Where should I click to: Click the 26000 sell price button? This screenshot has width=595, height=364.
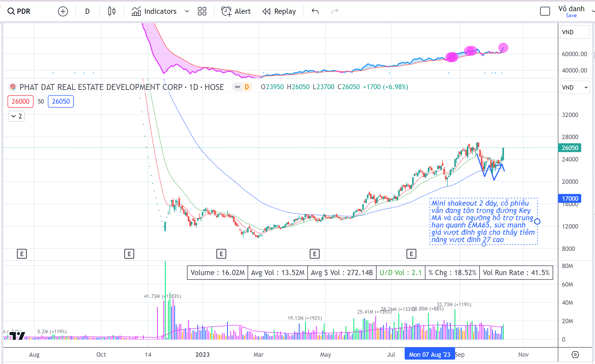21,101
